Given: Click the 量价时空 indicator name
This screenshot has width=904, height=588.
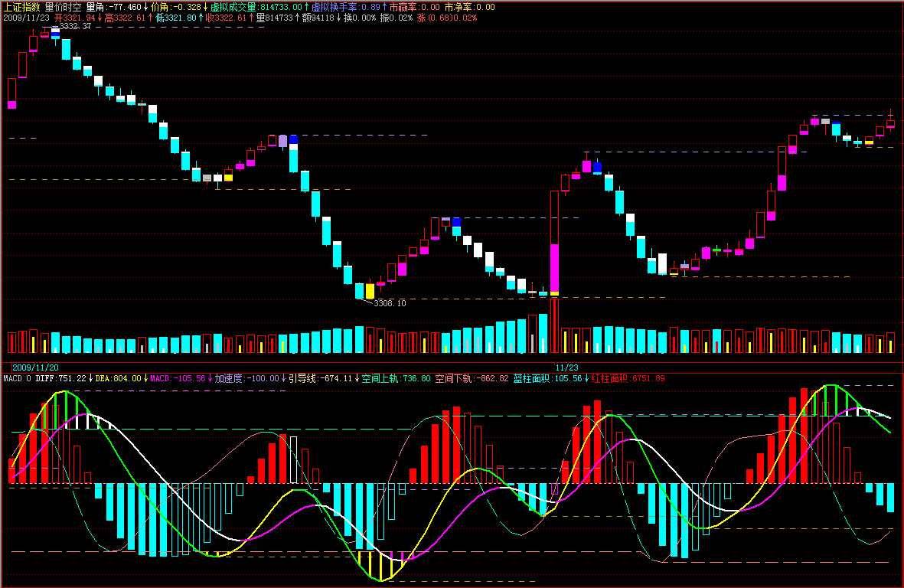Looking at the screenshot, I should click(64, 7).
